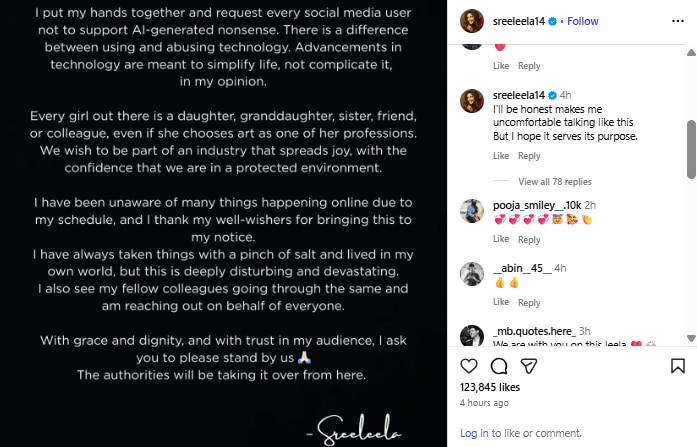Click _mb.quotes.here_ commenter avatar
Viewport: 697px width, 447px height.
472,336
